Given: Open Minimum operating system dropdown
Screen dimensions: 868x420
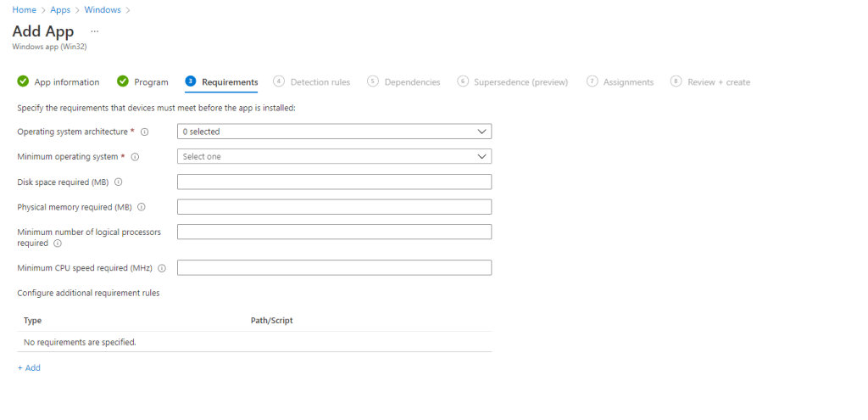Looking at the screenshot, I should 334,156.
